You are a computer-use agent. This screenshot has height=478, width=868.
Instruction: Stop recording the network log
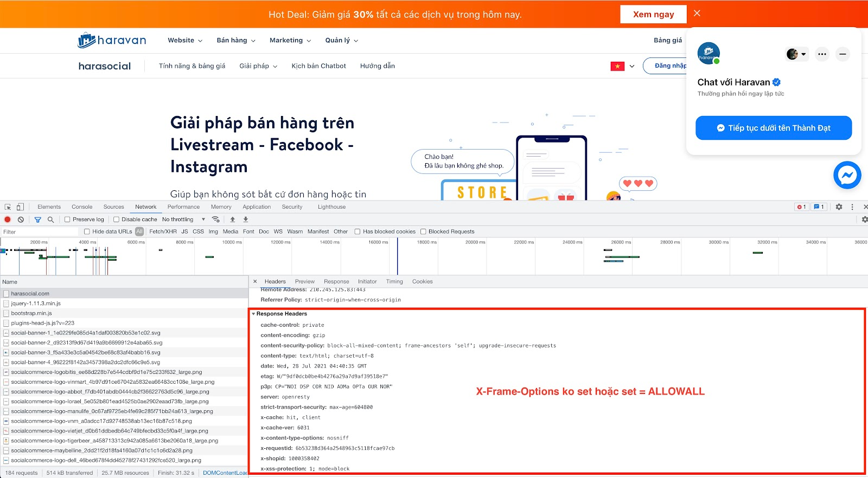point(8,219)
